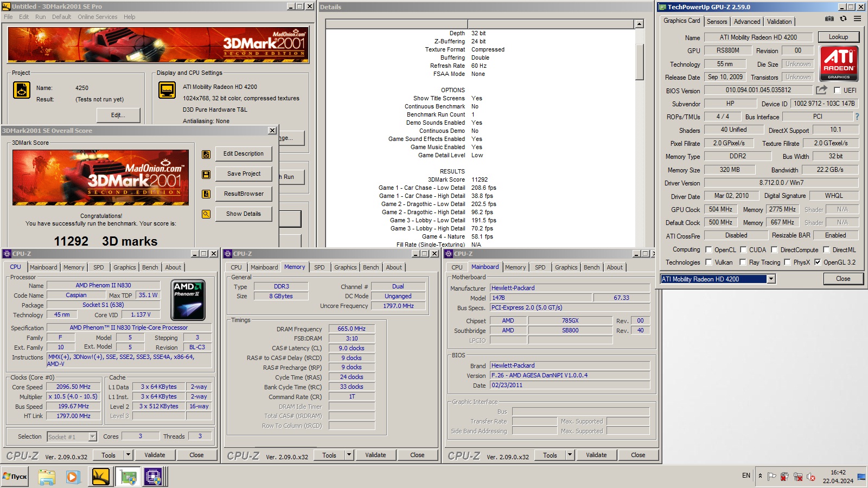Click the language indicator EN
868x488 pixels.
click(746, 476)
